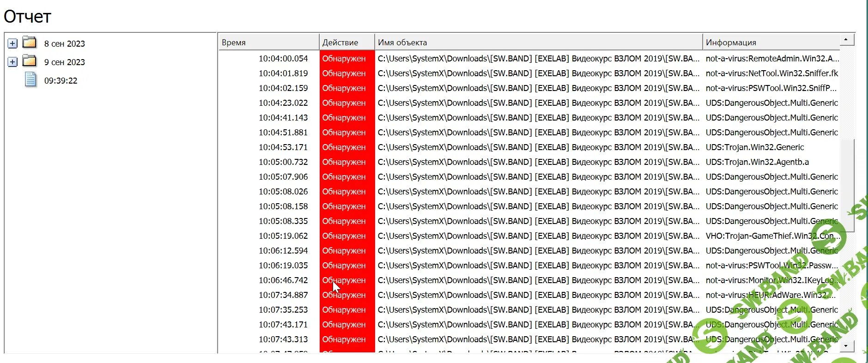Screen dimensions: 868x363
Task: Click the folder icon for 8 сен 2023
Action: click(x=30, y=43)
